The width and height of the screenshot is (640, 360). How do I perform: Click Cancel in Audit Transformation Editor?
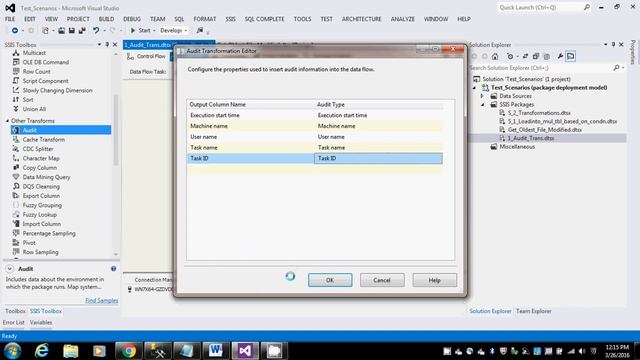(382, 280)
